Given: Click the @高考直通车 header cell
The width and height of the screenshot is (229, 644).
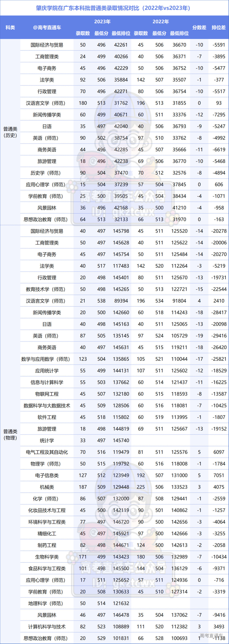Looking at the screenshot, I should coord(47,28).
